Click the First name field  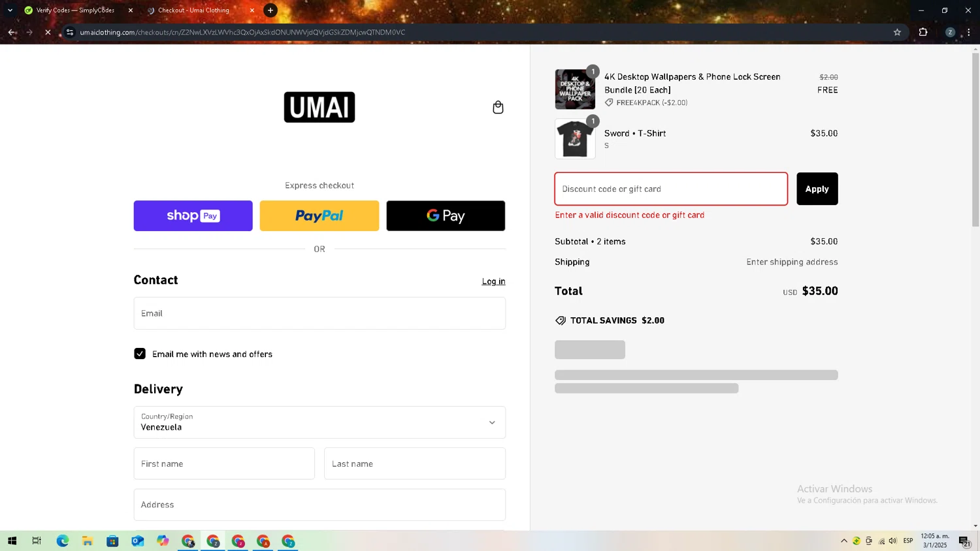click(x=224, y=464)
